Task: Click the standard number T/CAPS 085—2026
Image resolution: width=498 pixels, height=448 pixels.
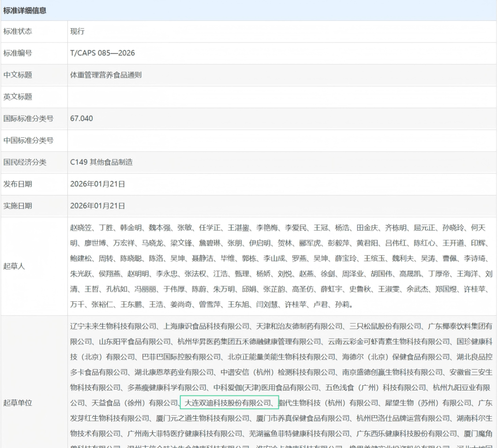Action: coord(102,53)
